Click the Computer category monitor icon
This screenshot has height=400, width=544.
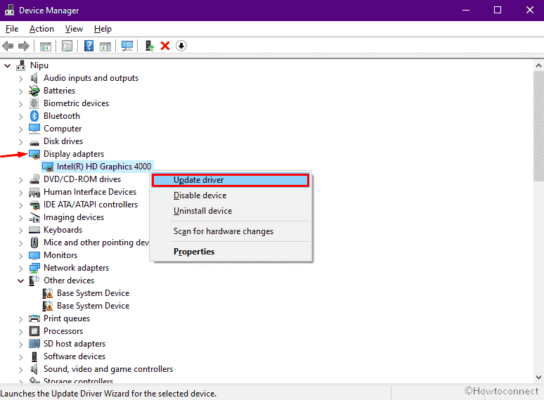click(x=34, y=129)
